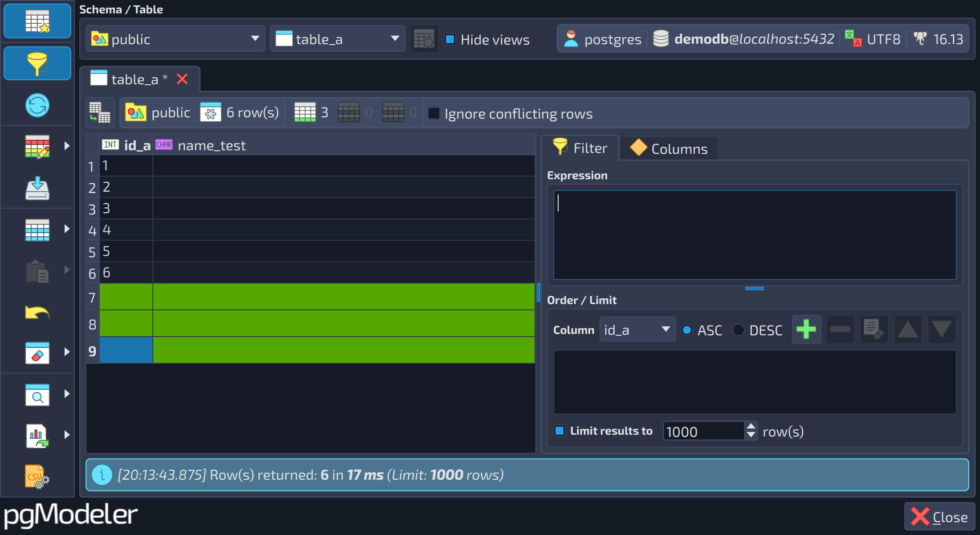The image size is (980, 535).
Task: Switch to the Filter tab
Action: pyautogui.click(x=580, y=148)
